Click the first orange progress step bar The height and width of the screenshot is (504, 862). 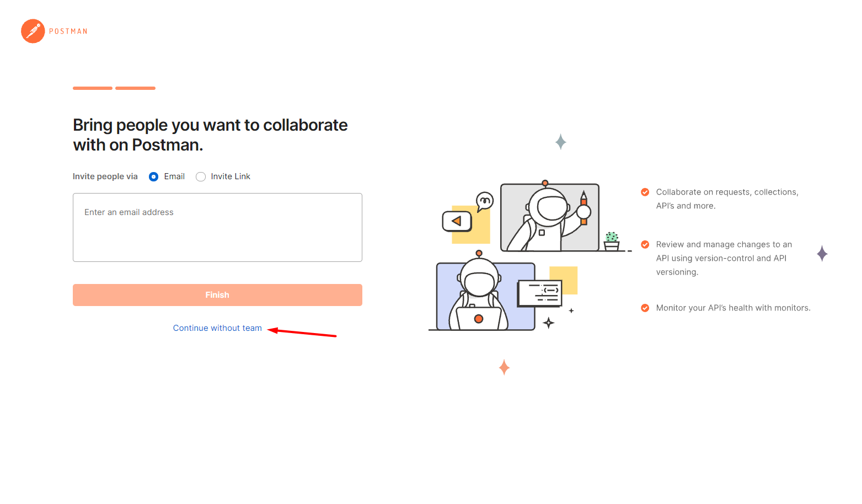[x=93, y=88]
